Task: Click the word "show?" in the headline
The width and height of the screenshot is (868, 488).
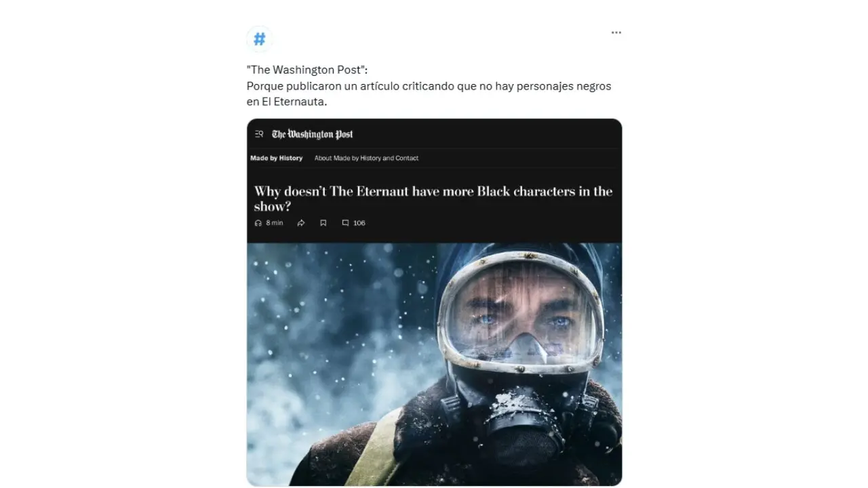Action: click(x=273, y=207)
